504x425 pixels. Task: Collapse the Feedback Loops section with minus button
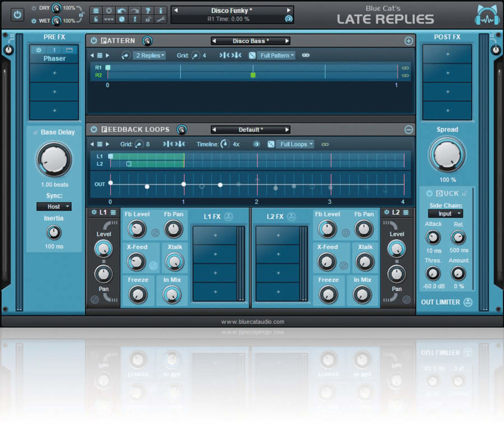[x=408, y=130]
